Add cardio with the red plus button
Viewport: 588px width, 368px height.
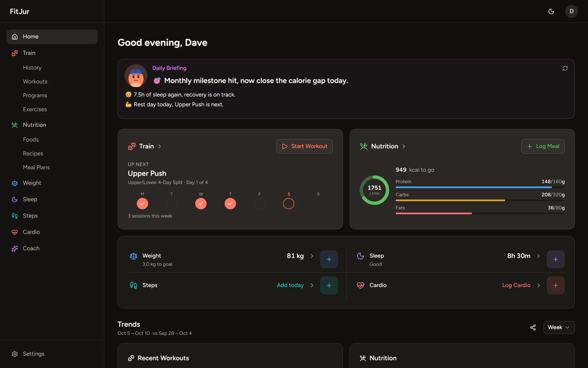[x=555, y=285]
